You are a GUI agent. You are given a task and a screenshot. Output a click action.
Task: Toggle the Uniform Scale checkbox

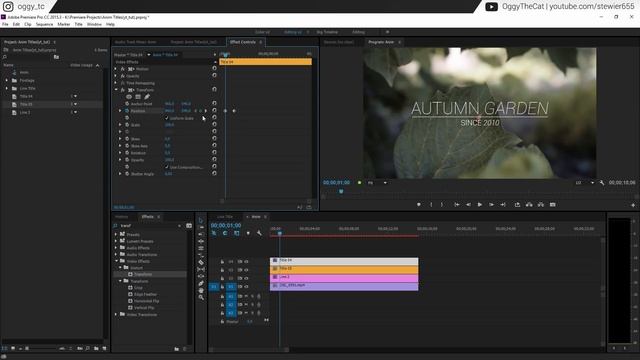click(x=167, y=118)
